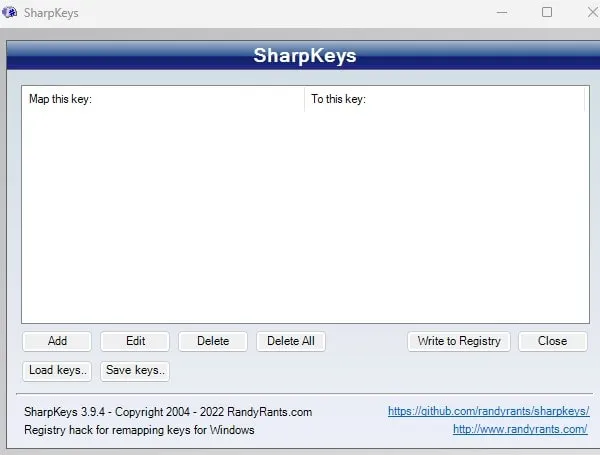Image resolution: width=600 pixels, height=455 pixels.
Task: Close window with title bar X
Action: 592,13
